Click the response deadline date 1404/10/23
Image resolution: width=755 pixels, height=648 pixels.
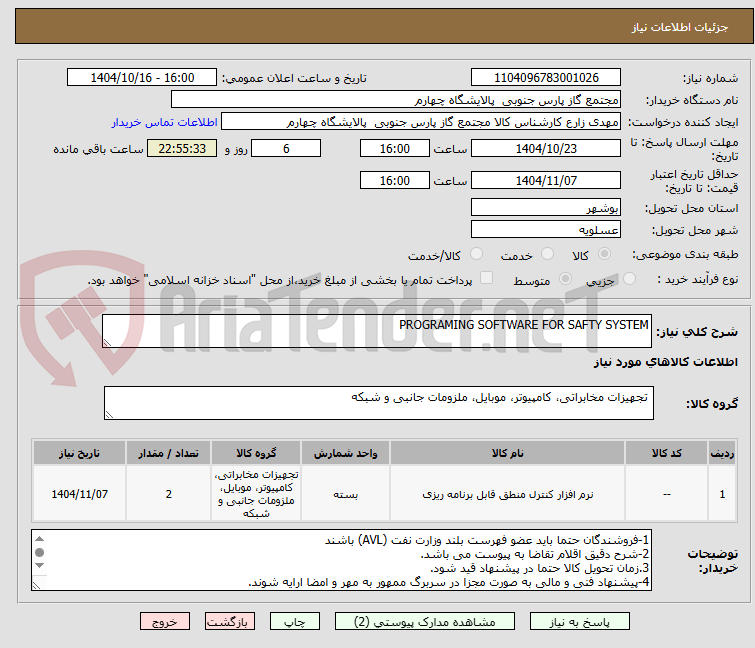[546, 148]
